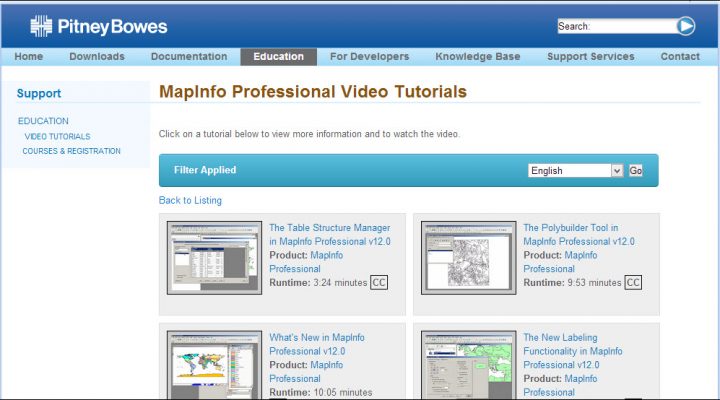Click the Runtime 3:24 minutes text

pyautogui.click(x=318, y=282)
